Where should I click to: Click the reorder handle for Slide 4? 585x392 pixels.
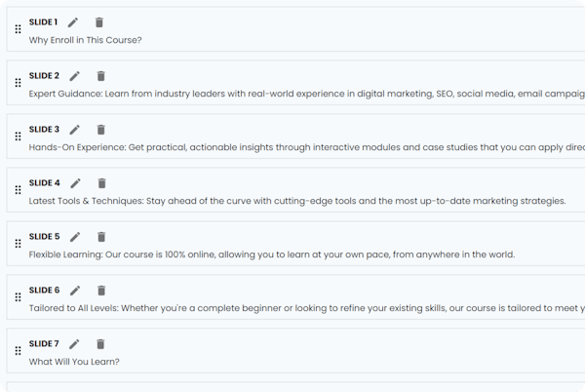pos(18,190)
